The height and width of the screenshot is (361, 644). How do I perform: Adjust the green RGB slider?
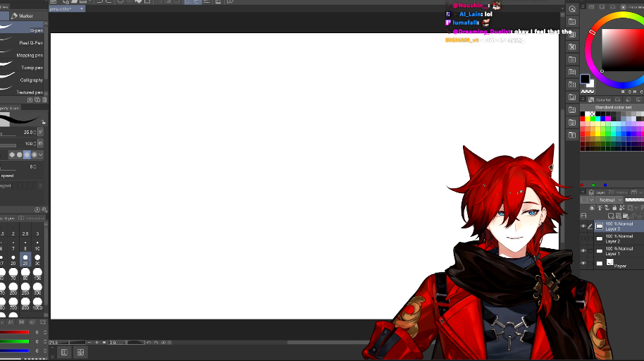[15, 342]
